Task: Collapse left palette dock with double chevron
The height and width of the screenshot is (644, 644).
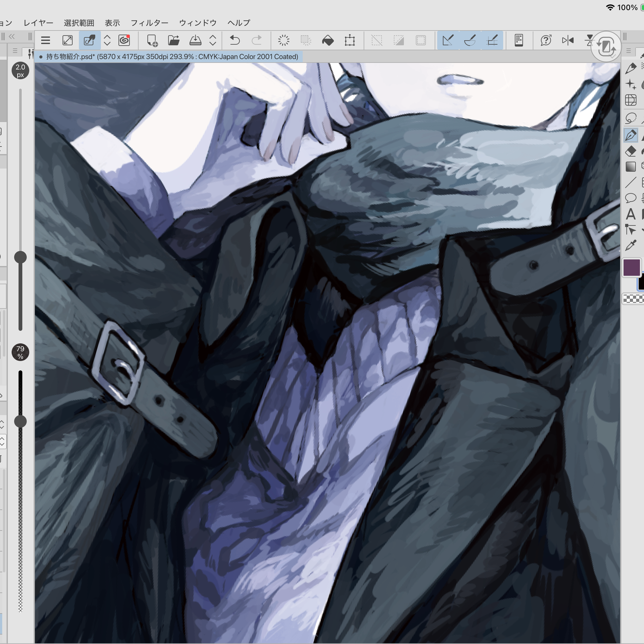Action: coord(12,36)
